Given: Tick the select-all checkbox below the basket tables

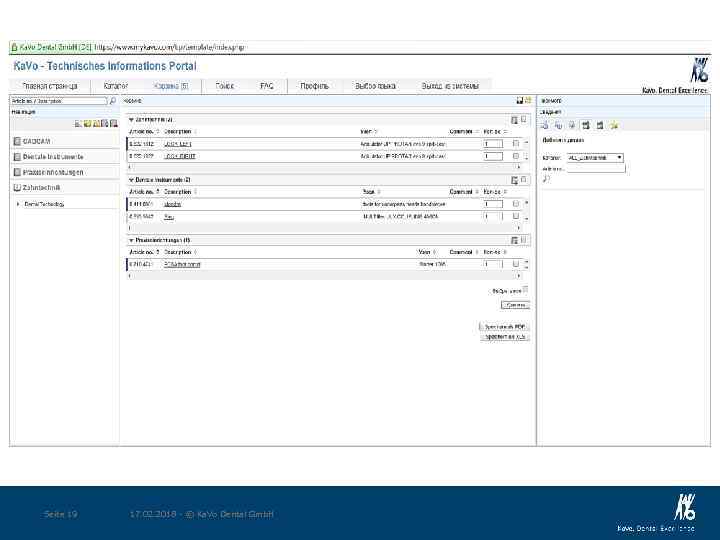Looking at the screenshot, I should (525, 290).
